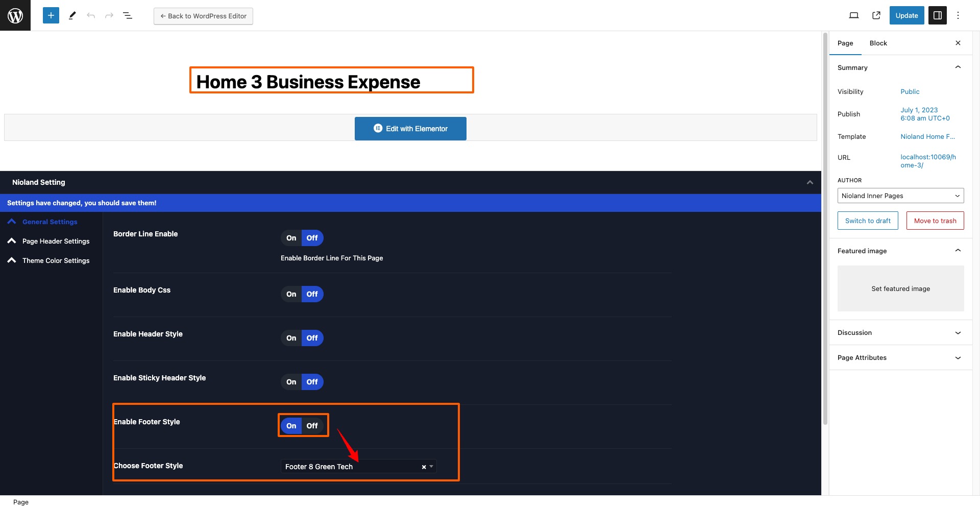Click the Undo arrow icon
980x508 pixels.
[91, 15]
